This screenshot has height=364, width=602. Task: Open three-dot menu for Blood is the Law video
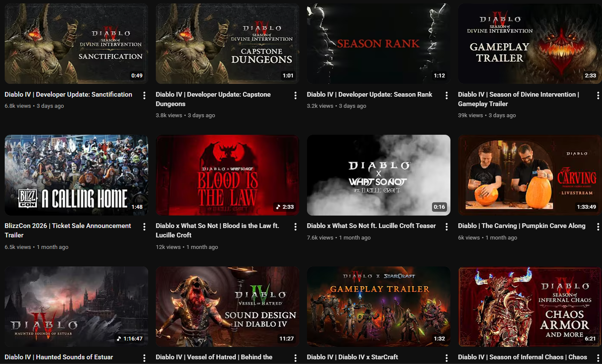[x=295, y=227]
